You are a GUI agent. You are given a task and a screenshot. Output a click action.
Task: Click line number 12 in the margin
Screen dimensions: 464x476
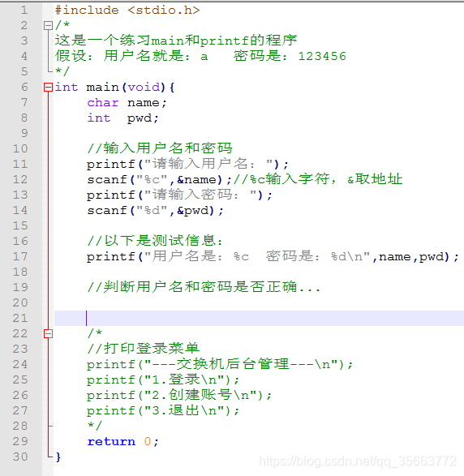20,179
